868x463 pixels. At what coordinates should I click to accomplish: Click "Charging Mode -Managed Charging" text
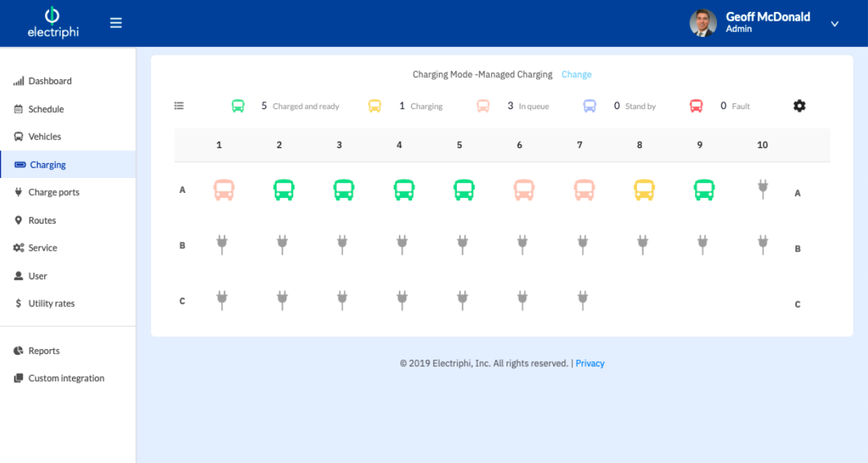pos(482,74)
